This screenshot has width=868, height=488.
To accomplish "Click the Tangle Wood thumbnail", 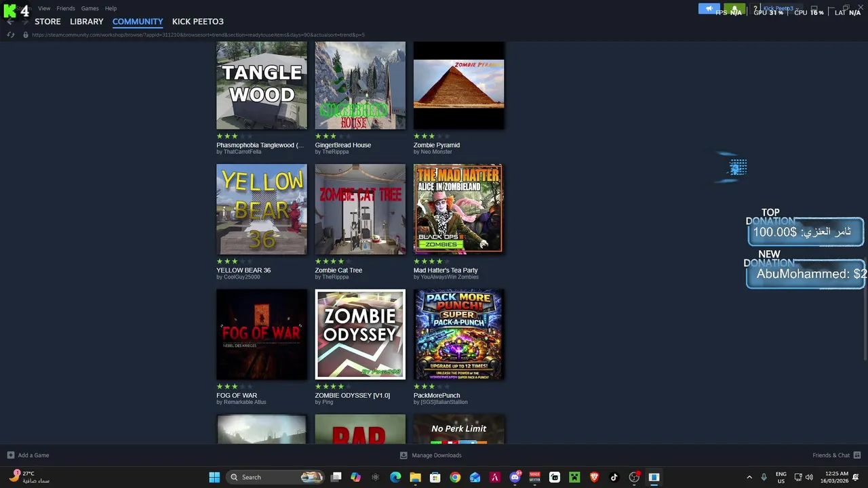I will point(262,85).
